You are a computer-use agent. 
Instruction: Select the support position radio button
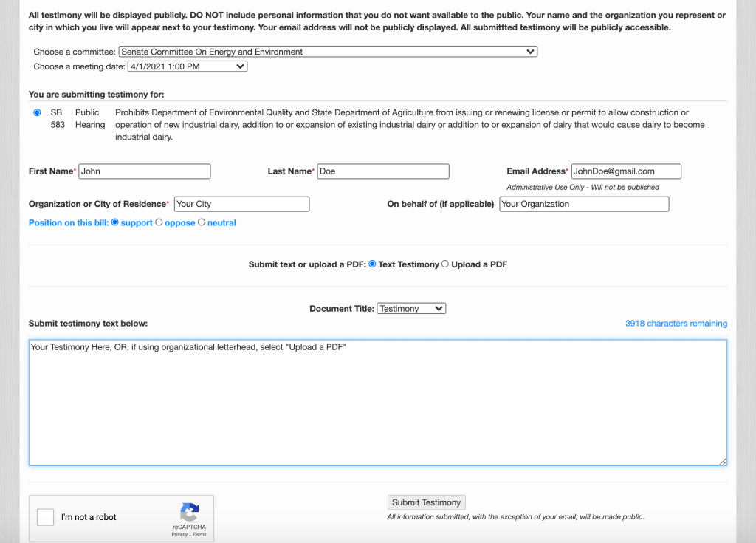(x=114, y=222)
